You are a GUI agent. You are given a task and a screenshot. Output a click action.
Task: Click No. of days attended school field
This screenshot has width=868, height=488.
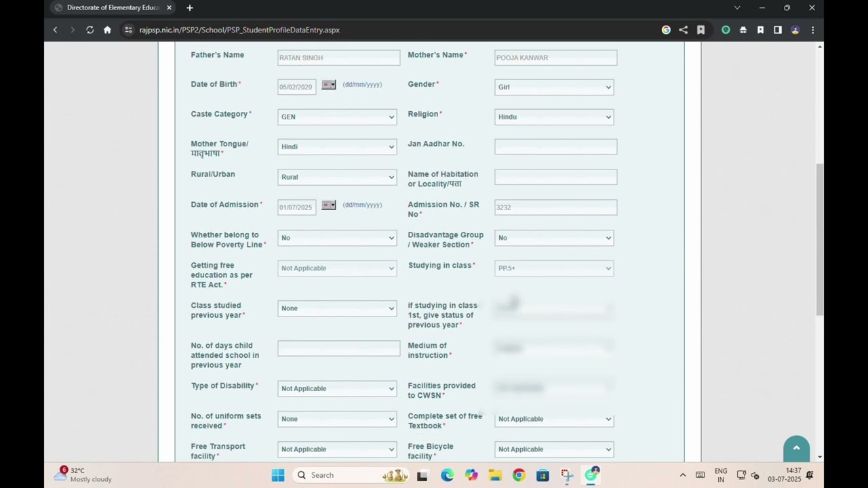pos(338,348)
